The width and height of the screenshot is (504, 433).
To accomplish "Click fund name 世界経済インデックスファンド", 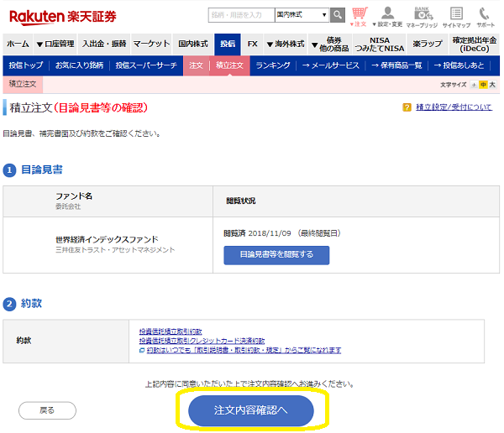I will (x=107, y=240).
